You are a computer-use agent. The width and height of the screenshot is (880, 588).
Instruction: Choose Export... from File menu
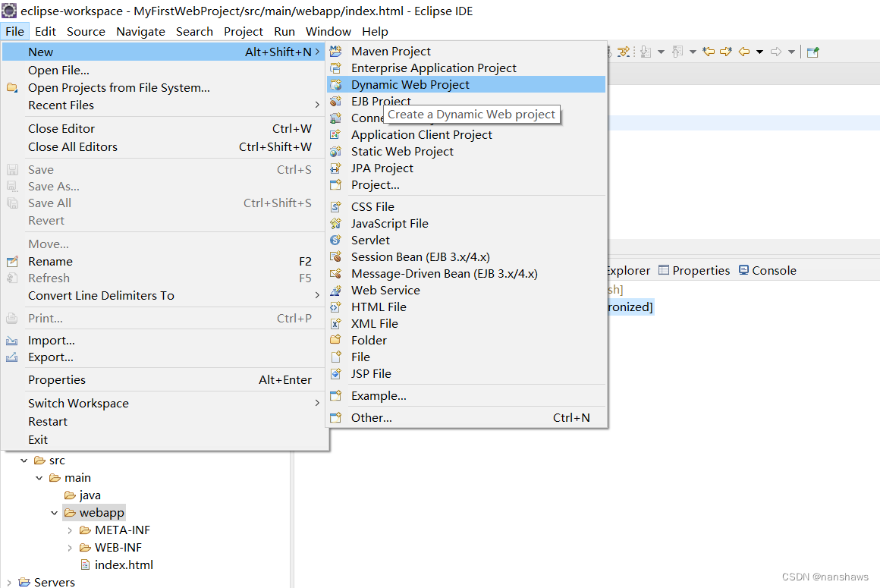tap(164, 357)
